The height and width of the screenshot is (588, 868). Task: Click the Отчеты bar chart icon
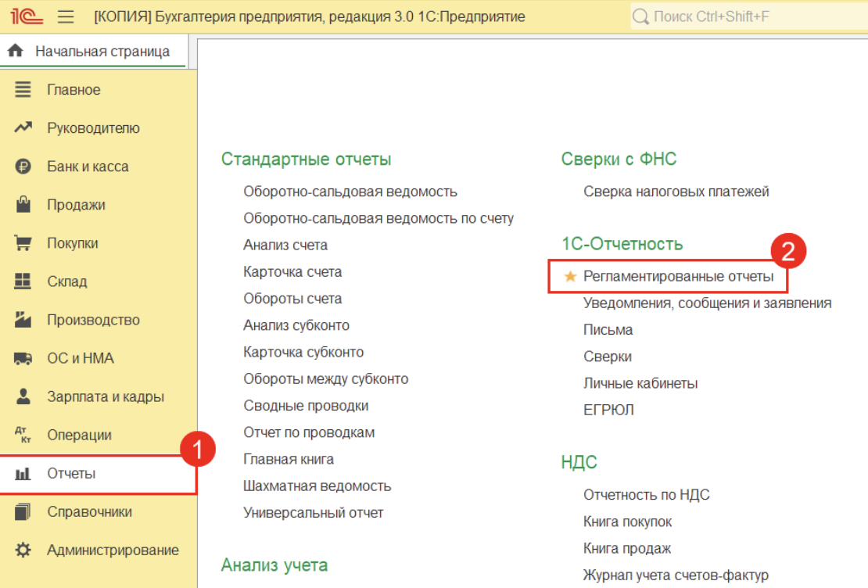[x=21, y=473]
